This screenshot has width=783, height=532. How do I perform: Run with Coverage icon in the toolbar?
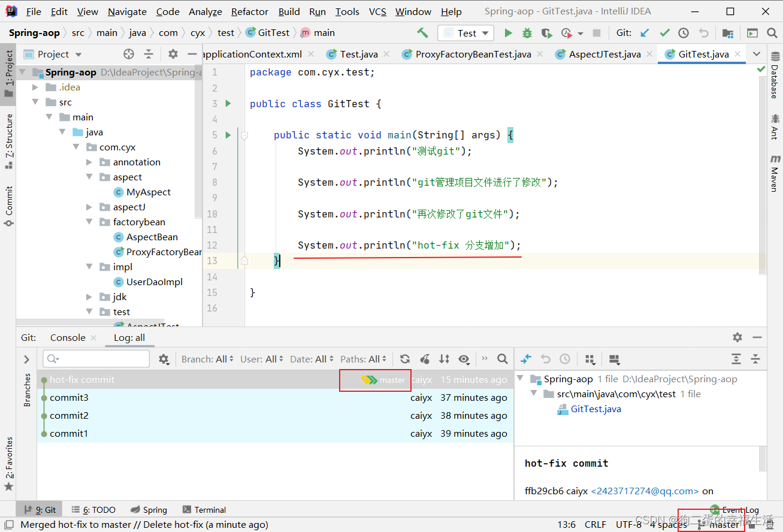[x=546, y=33]
